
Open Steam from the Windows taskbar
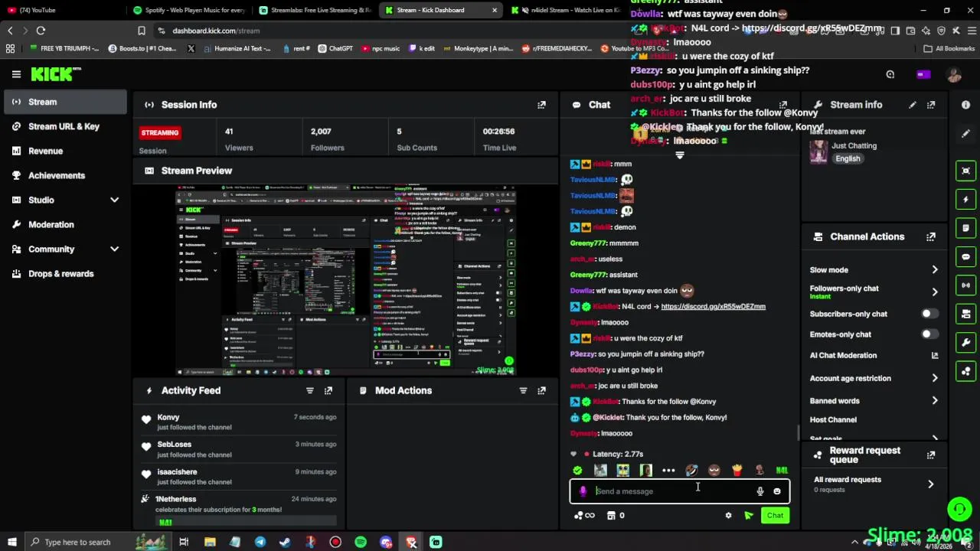point(285,542)
